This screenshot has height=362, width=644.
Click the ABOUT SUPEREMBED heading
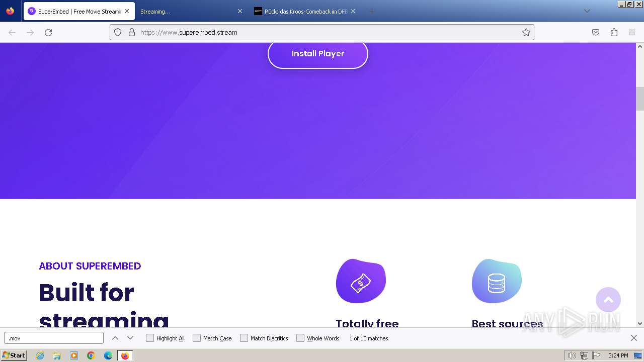pos(90,266)
